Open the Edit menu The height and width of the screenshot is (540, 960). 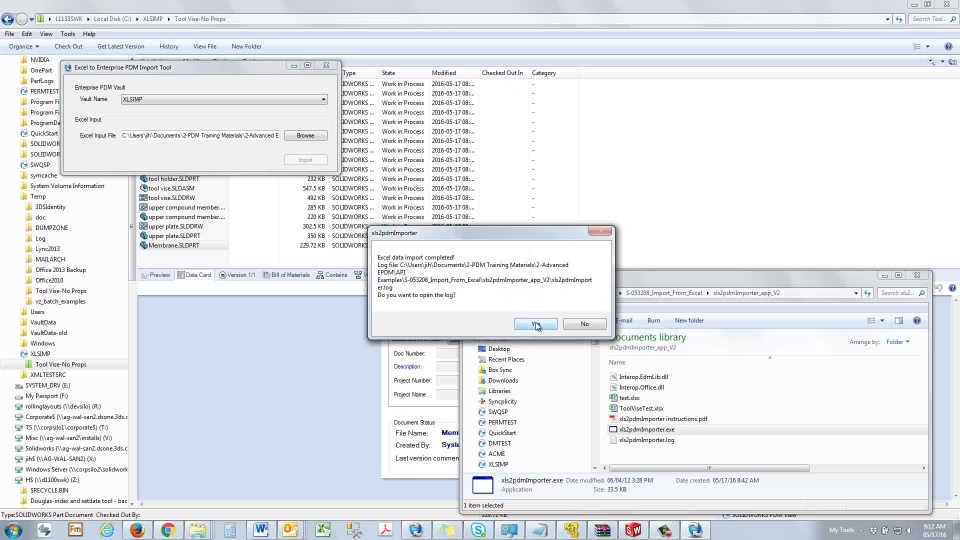[x=26, y=34]
